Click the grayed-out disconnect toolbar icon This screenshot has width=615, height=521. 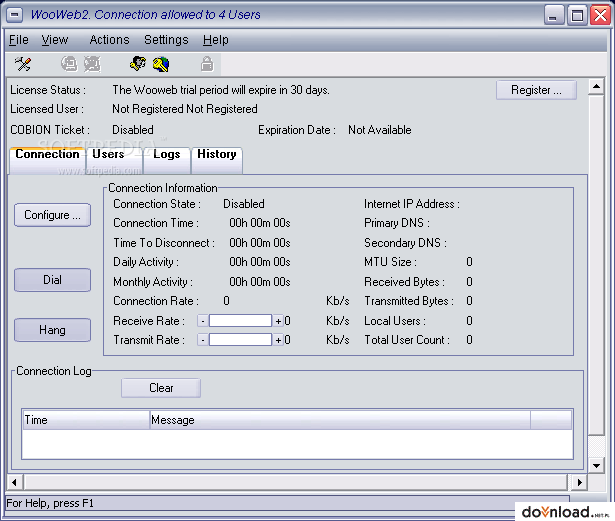pos(93,64)
